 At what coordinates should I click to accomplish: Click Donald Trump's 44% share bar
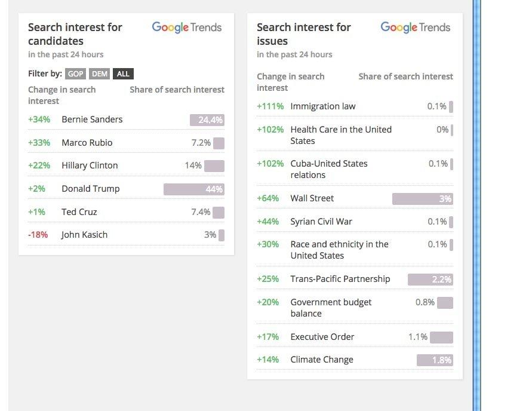(193, 189)
